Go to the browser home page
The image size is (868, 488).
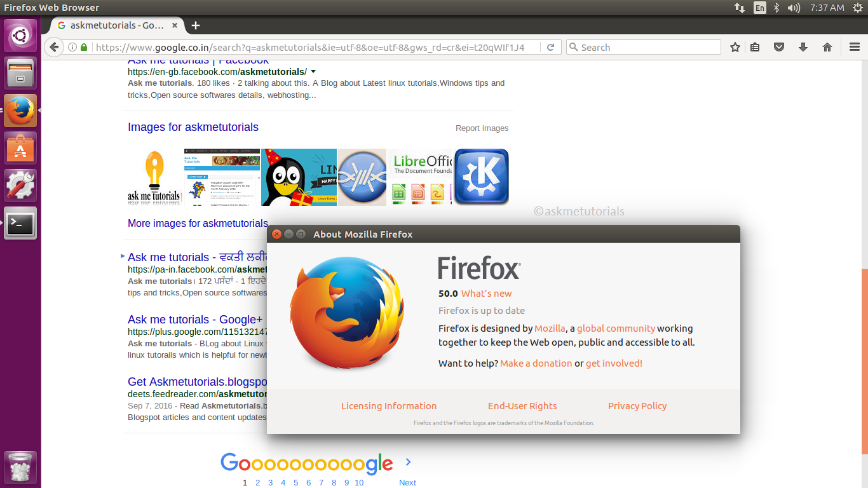coord(827,46)
